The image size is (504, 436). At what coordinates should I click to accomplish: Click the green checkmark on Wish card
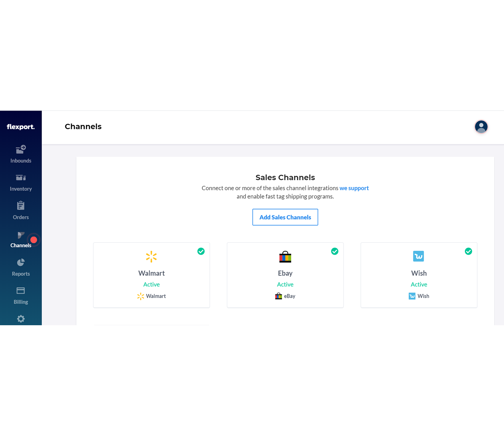(468, 251)
